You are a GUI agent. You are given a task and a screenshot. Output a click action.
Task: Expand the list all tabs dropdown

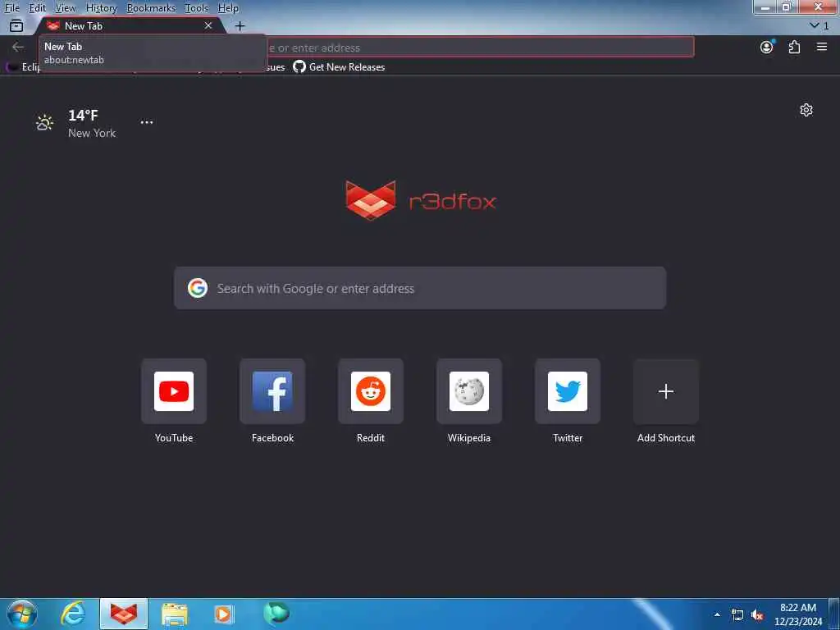point(819,25)
